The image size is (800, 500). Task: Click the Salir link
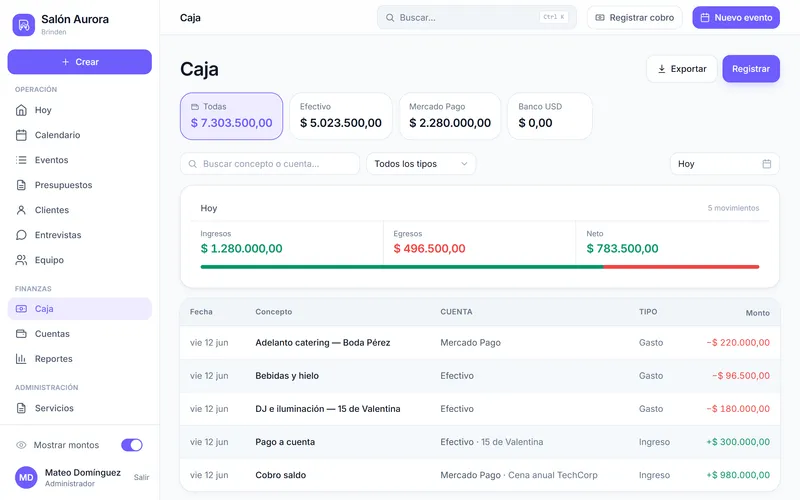click(x=141, y=478)
